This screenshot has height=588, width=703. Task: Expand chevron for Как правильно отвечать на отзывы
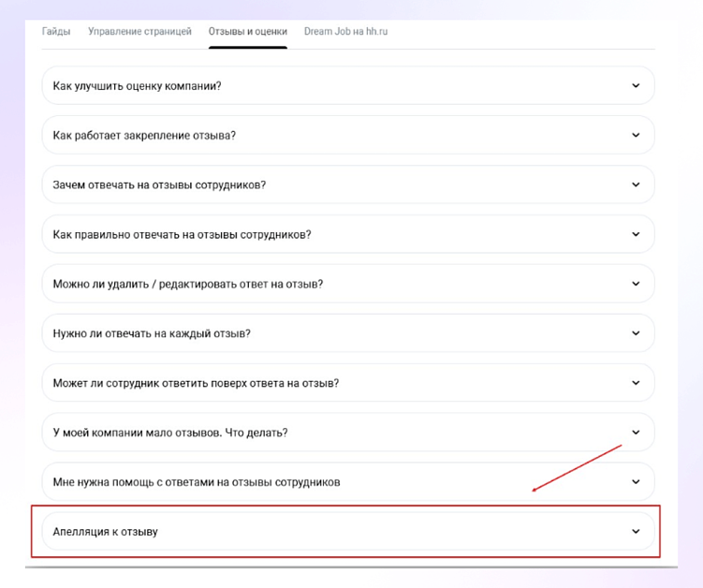(636, 234)
